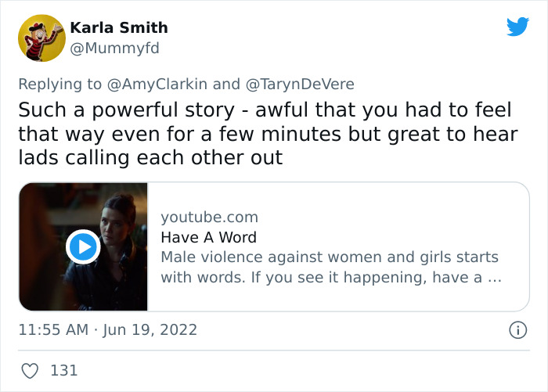This screenshot has height=392, width=548.
Task: Click the tweet body text
Action: (x=268, y=133)
